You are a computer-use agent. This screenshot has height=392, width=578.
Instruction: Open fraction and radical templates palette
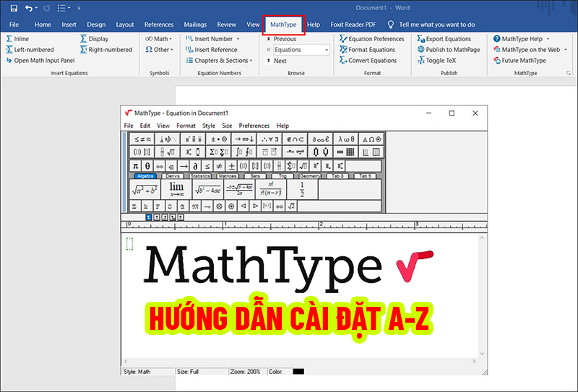click(168, 152)
